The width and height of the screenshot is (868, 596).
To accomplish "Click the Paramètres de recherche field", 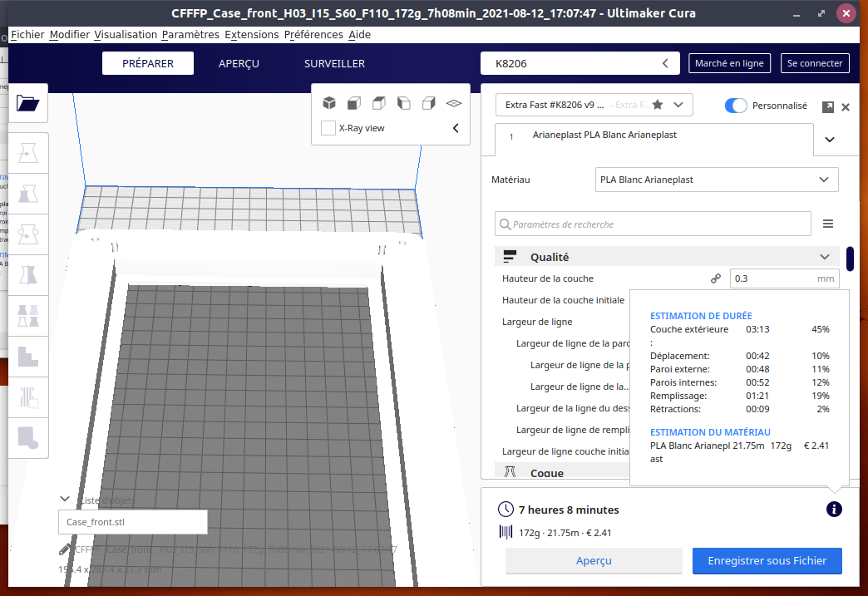I will coord(653,224).
